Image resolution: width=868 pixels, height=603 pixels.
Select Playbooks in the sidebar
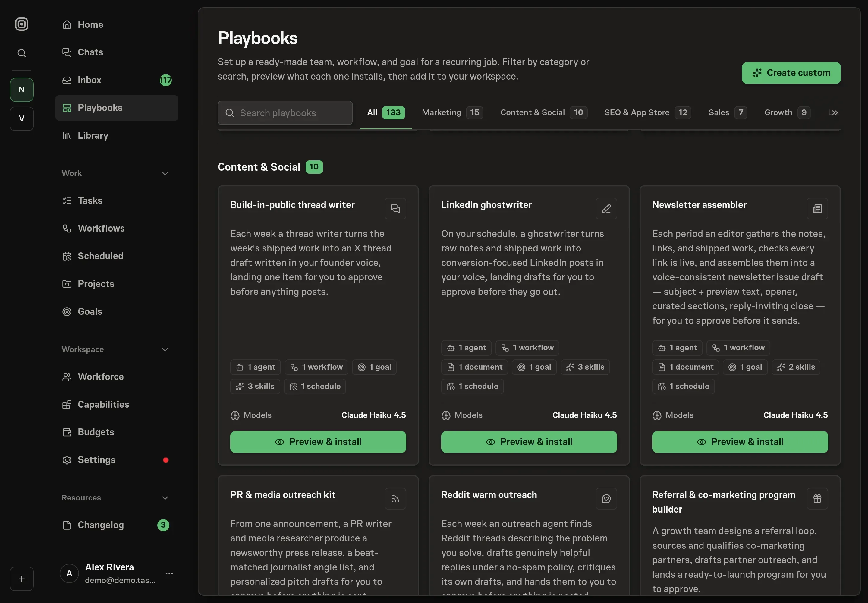[x=117, y=108]
